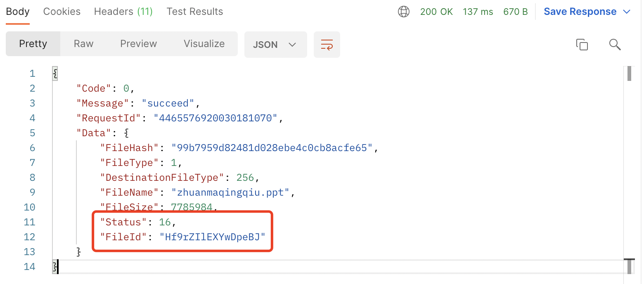
Task: Click the 137 ms response time
Action: pyautogui.click(x=478, y=12)
